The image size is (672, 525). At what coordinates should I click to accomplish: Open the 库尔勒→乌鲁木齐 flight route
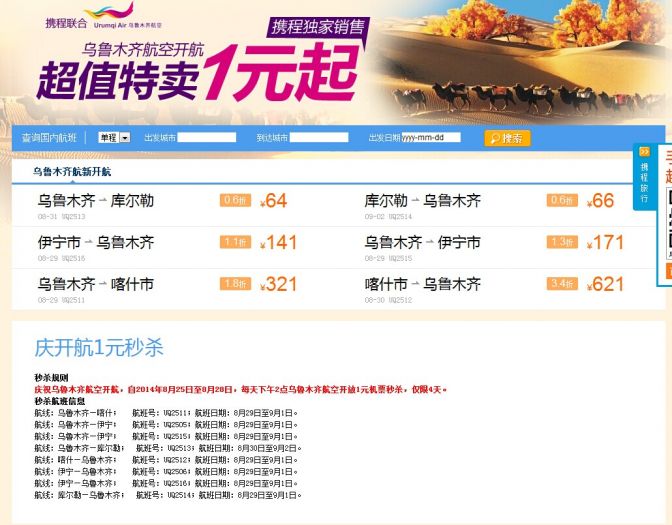(x=423, y=201)
